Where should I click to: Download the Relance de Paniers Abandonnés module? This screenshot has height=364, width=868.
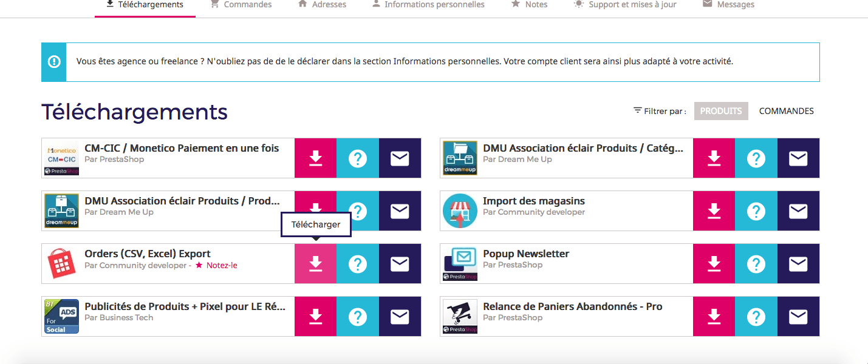pyautogui.click(x=714, y=317)
